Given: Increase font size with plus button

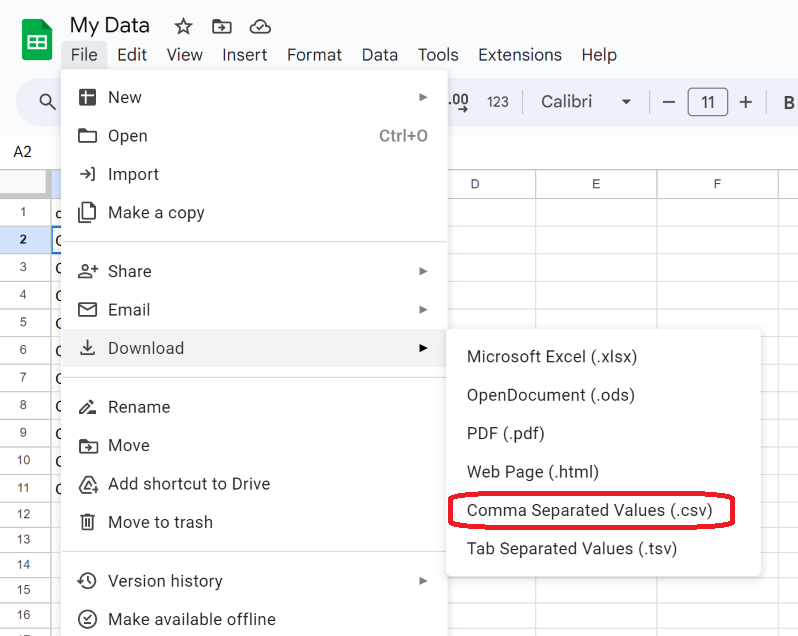Looking at the screenshot, I should 746,102.
